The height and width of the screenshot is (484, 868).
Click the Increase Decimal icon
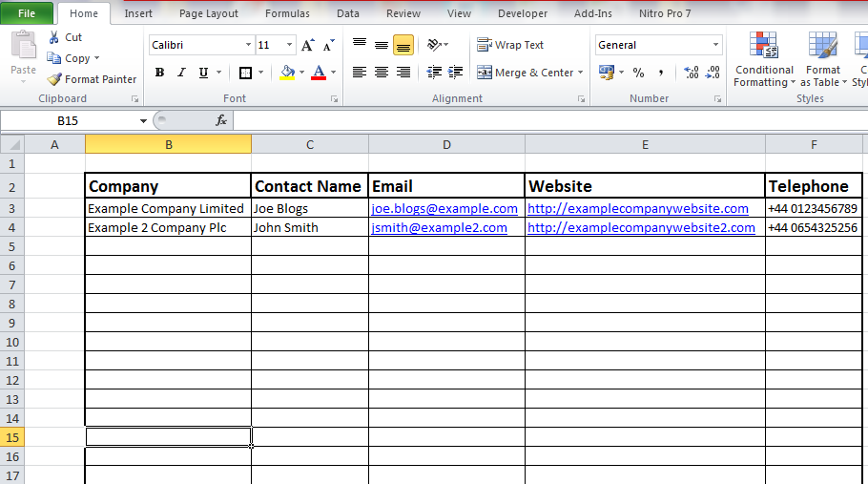tap(692, 73)
